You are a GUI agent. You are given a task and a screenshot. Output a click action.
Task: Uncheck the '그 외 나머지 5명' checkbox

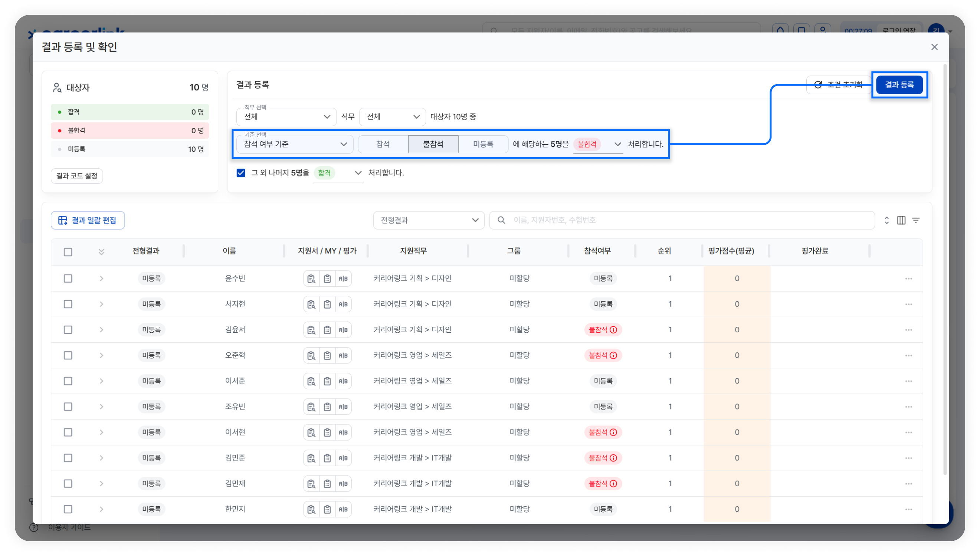240,172
